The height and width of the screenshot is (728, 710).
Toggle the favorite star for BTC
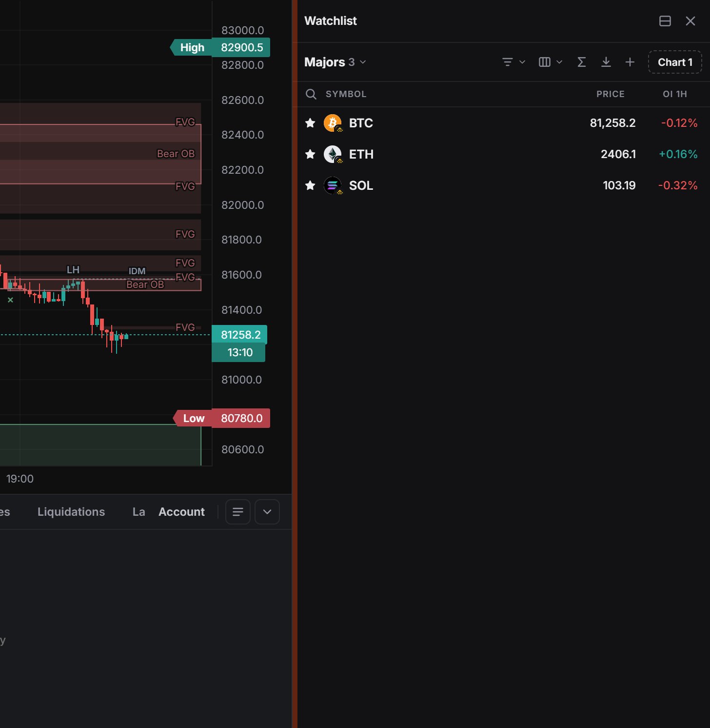(310, 123)
